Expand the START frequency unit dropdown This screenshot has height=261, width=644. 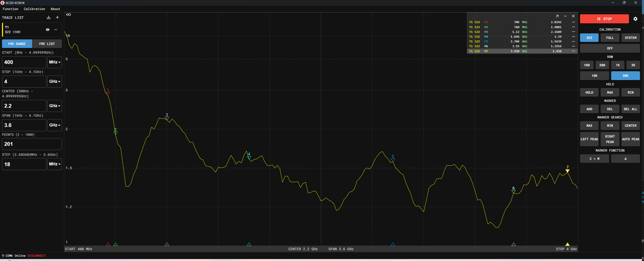pyautogui.click(x=55, y=62)
